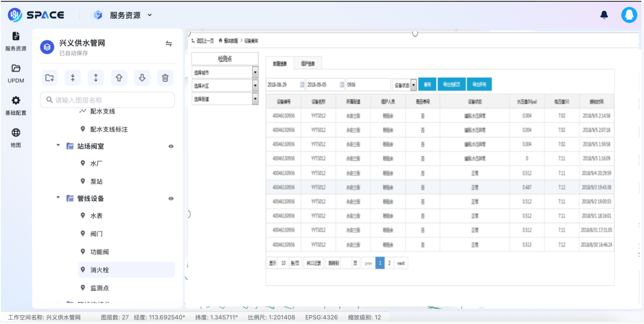644x324 pixels.
Task: Click the add new folder group icon
Action: pyautogui.click(x=50, y=78)
